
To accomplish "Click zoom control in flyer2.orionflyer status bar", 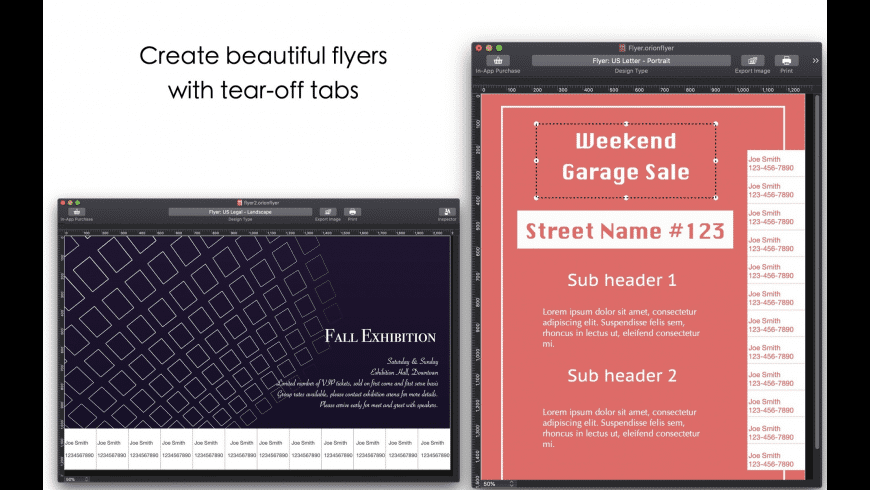I will point(77,479).
